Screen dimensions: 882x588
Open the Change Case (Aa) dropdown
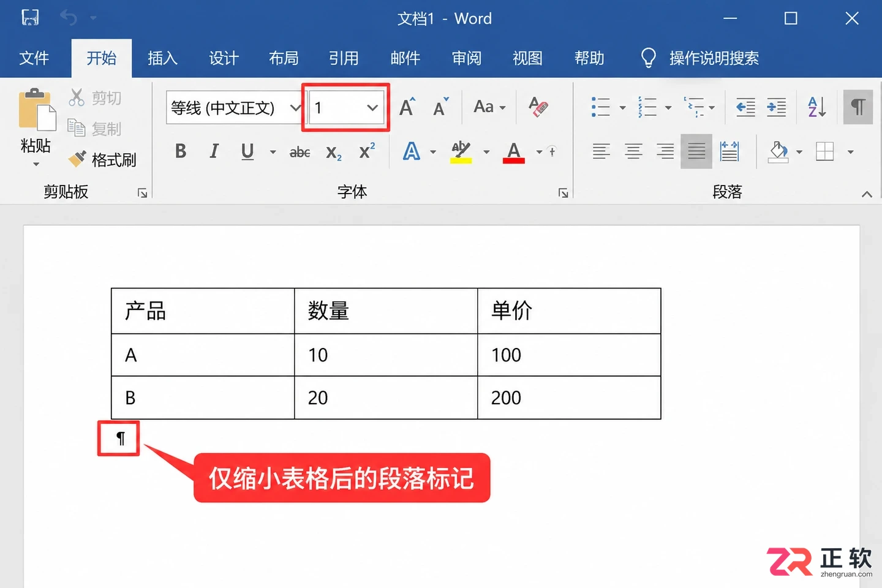point(489,107)
